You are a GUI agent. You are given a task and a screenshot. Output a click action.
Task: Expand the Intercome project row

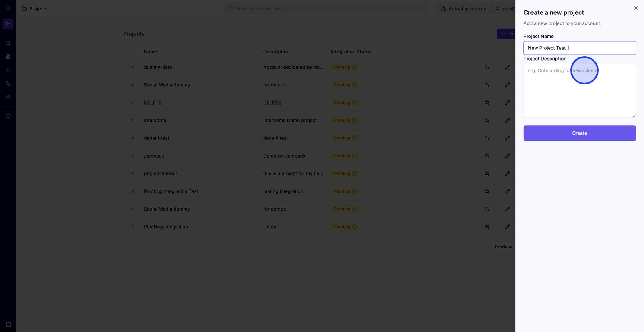pos(132,120)
